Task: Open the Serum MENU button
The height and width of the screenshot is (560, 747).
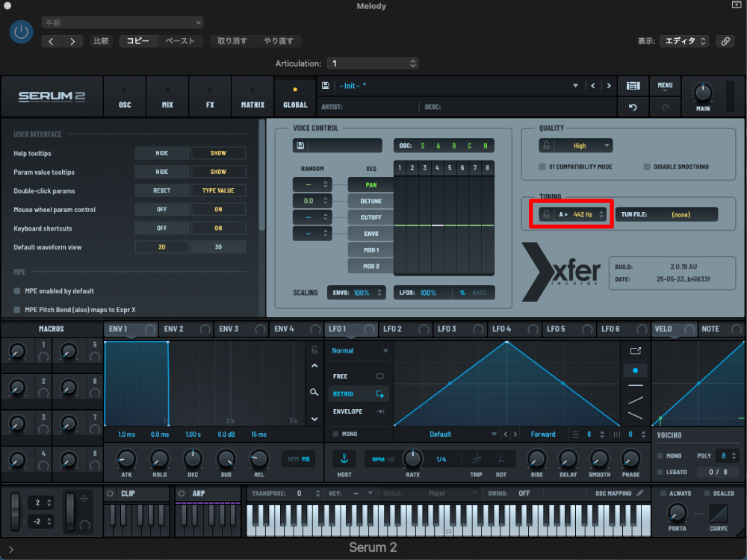Action: (665, 86)
